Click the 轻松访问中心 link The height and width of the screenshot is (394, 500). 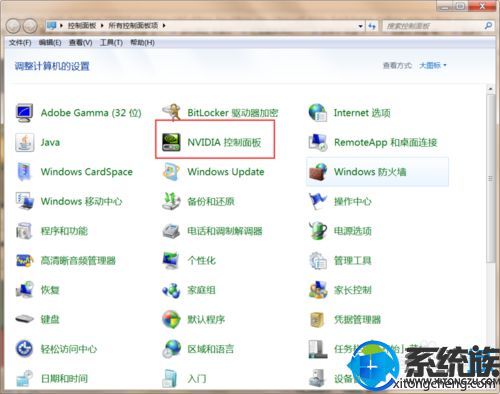(69, 349)
